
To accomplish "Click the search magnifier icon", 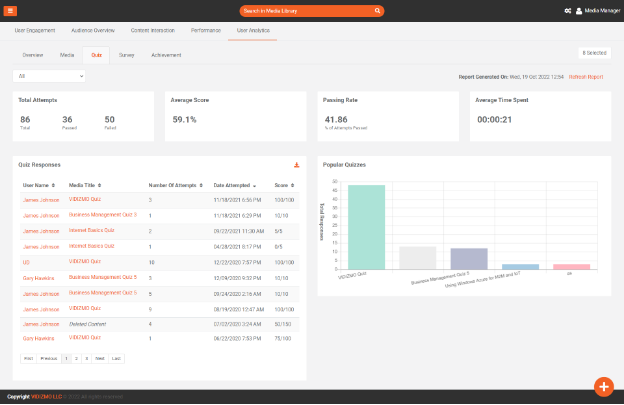I will (x=377, y=11).
